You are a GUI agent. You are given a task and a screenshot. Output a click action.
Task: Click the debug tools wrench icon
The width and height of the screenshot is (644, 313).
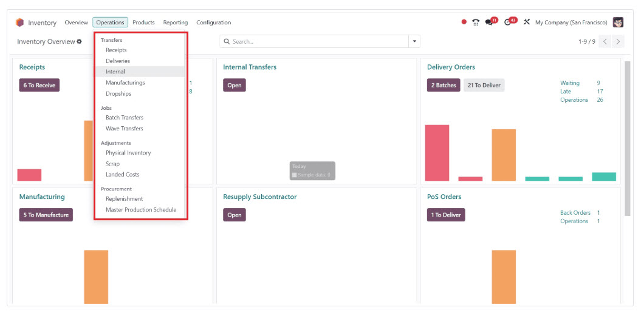pyautogui.click(x=527, y=22)
